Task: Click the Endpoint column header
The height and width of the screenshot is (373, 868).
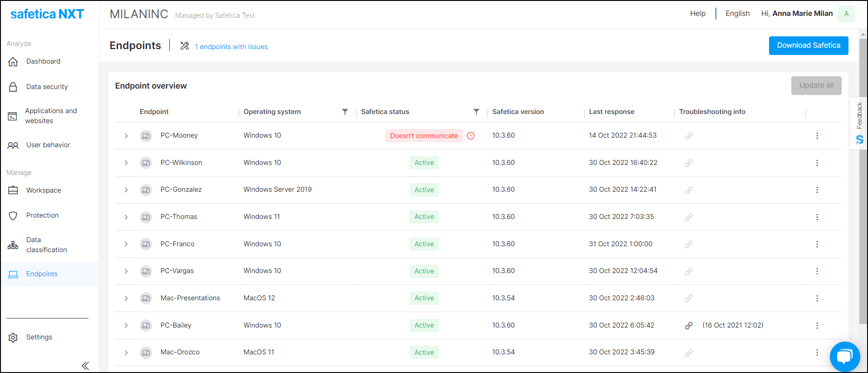Action: coord(154,112)
